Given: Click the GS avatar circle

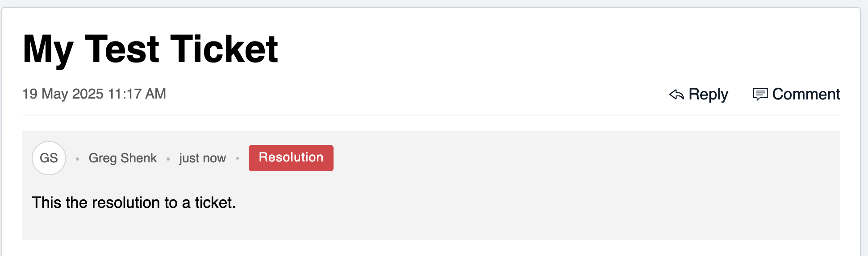Looking at the screenshot, I should [x=49, y=158].
